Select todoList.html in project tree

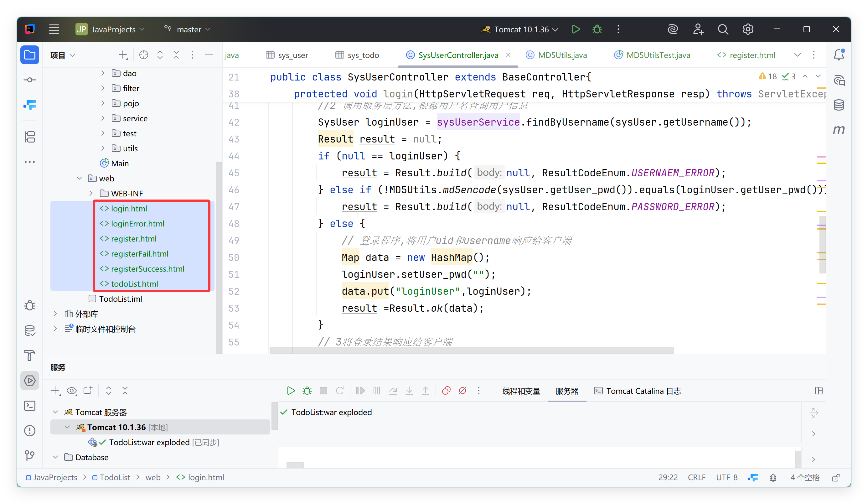tap(134, 283)
